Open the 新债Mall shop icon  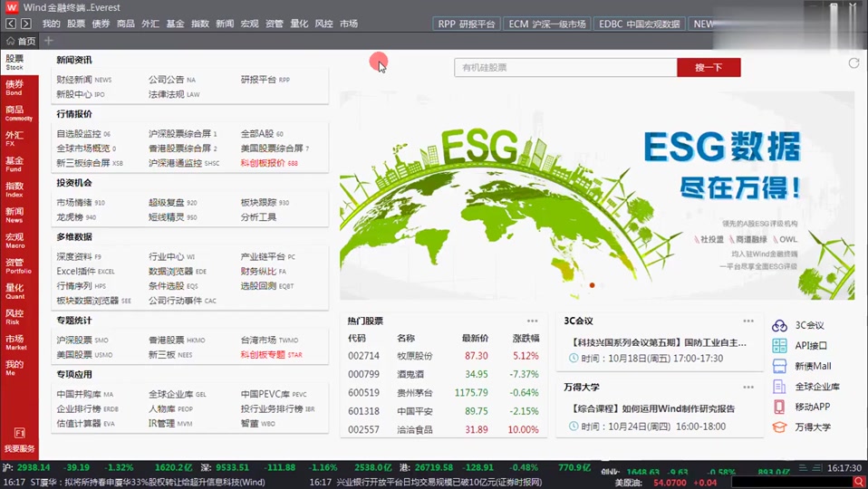point(779,366)
